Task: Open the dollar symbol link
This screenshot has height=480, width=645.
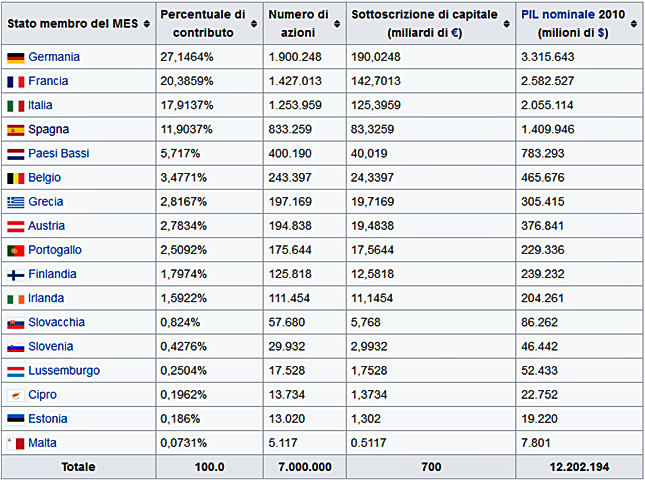Action: [601, 32]
